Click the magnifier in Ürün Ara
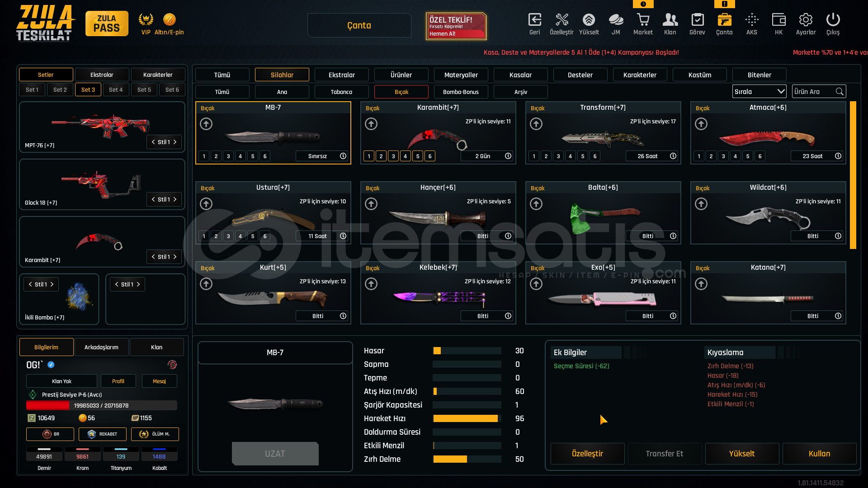Screen dimensions: 868x488 (x=840, y=92)
